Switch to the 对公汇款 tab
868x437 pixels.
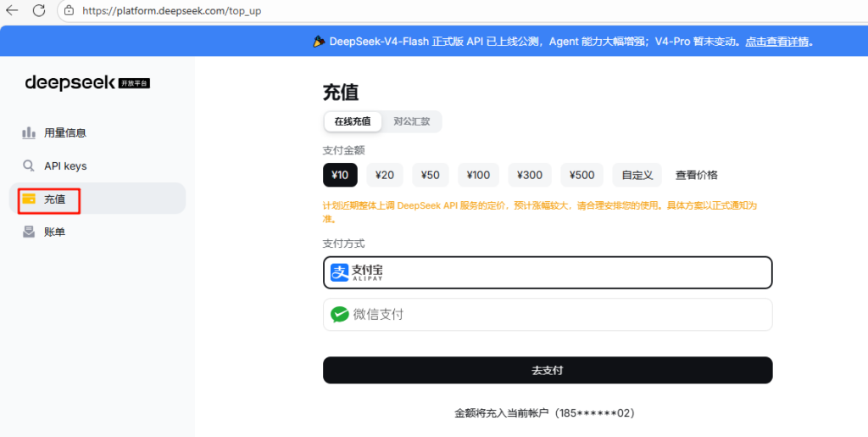[411, 122]
